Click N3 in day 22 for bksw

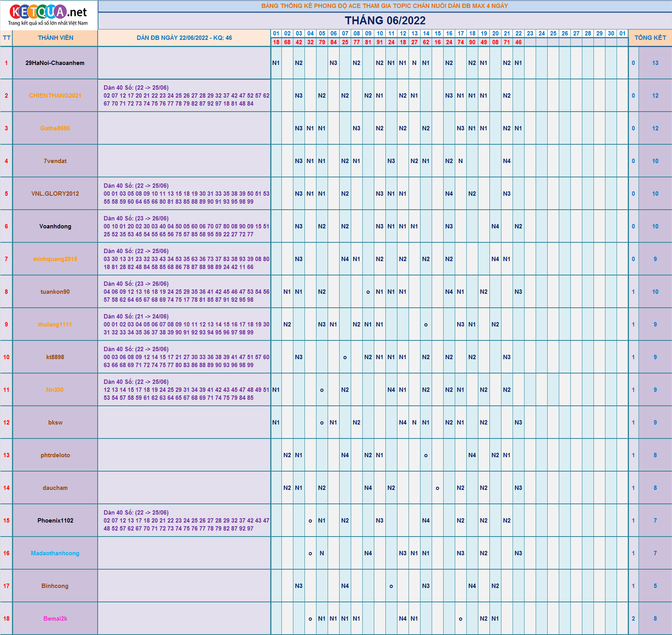click(518, 423)
